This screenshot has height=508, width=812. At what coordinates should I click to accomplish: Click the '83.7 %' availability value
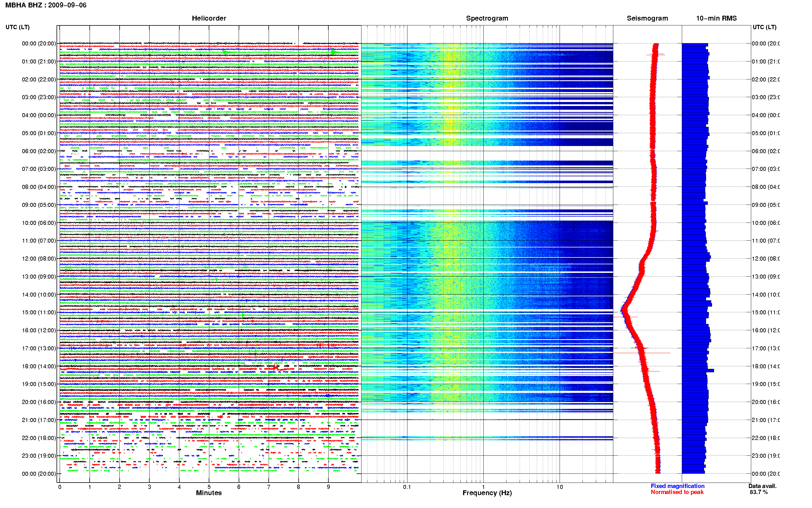(759, 492)
